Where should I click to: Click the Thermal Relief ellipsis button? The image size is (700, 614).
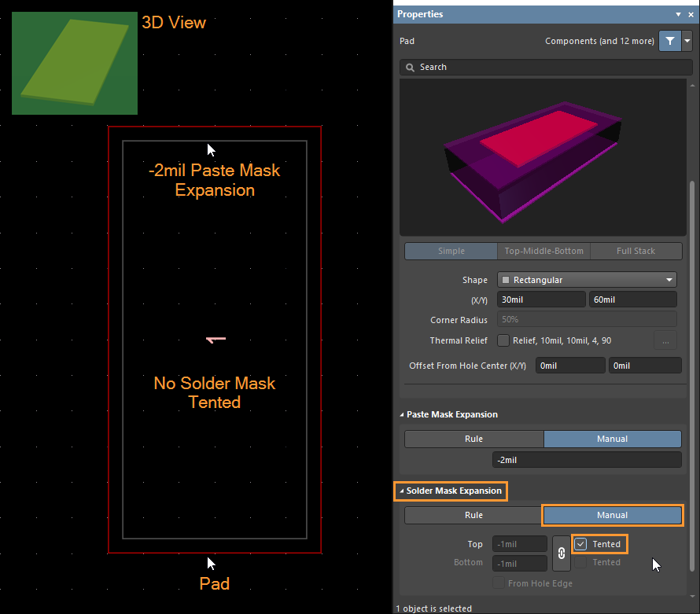coord(665,340)
